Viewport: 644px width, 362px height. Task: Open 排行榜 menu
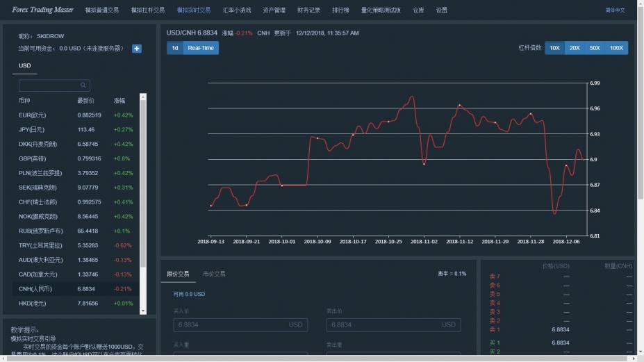pos(340,10)
